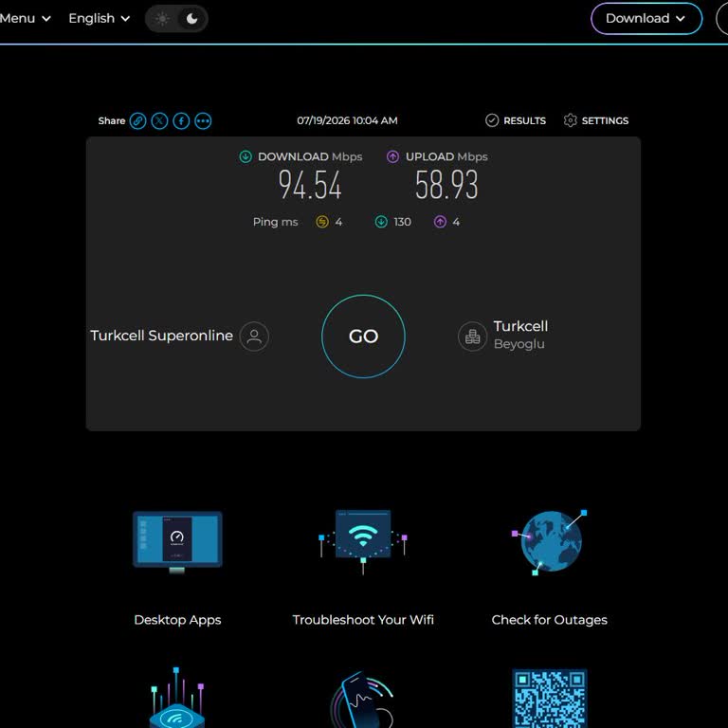Click the Share label
The image size is (728, 728).
[112, 121]
